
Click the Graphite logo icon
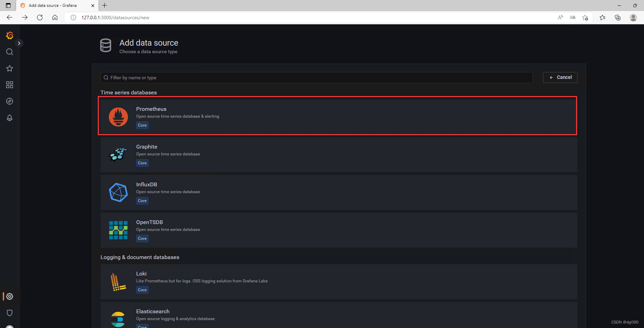(118, 155)
